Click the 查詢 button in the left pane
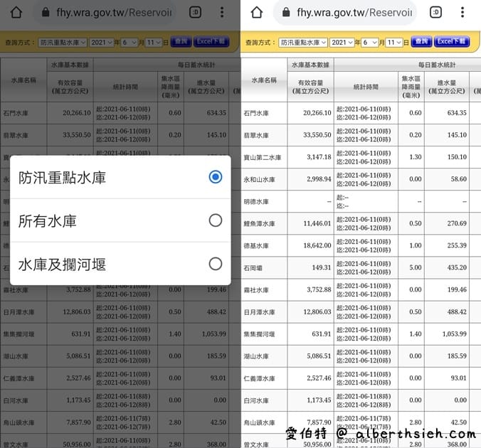The image size is (481, 448). 181,41
